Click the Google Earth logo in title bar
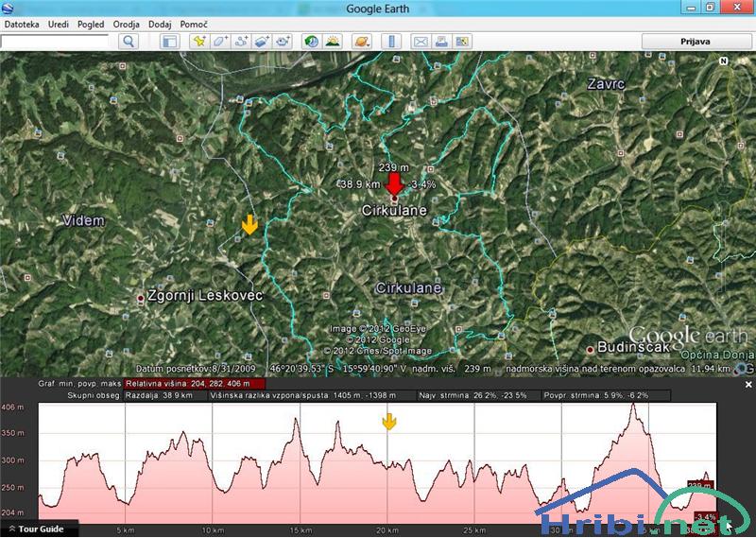The height and width of the screenshot is (538, 756). [x=8, y=9]
